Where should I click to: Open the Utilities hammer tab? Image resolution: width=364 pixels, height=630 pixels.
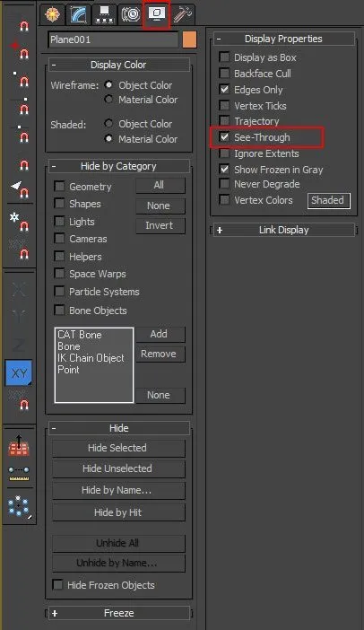click(x=183, y=14)
